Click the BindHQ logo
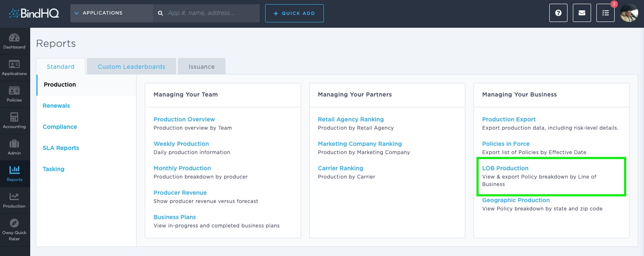 tap(34, 13)
